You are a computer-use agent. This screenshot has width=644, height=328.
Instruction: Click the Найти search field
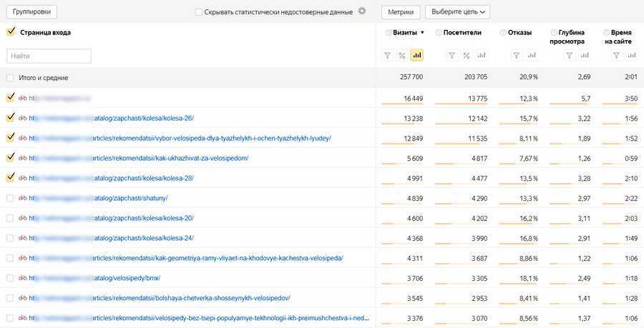49,56
